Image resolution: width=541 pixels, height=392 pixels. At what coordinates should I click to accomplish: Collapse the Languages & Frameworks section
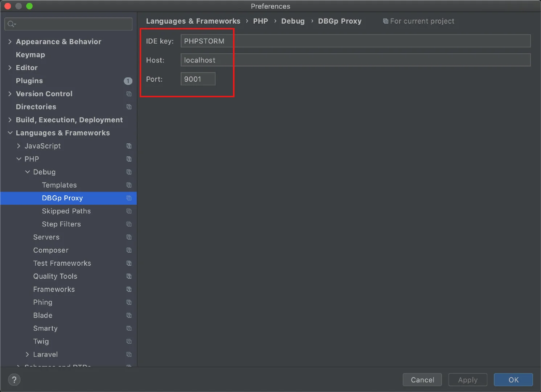coord(10,133)
